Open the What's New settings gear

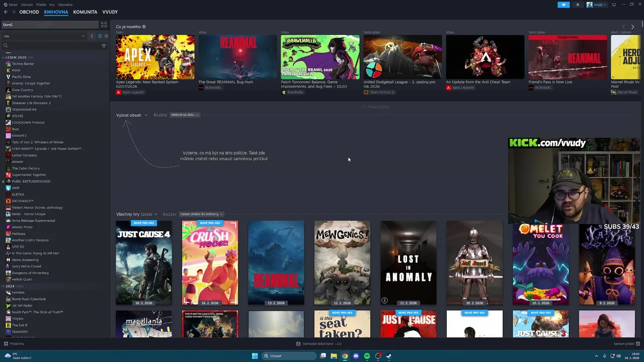click(144, 27)
